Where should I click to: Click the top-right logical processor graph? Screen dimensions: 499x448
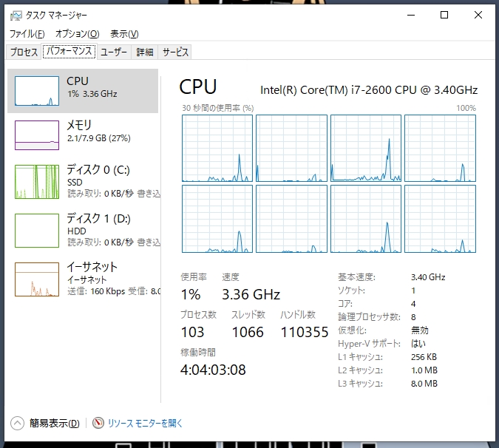(x=439, y=148)
